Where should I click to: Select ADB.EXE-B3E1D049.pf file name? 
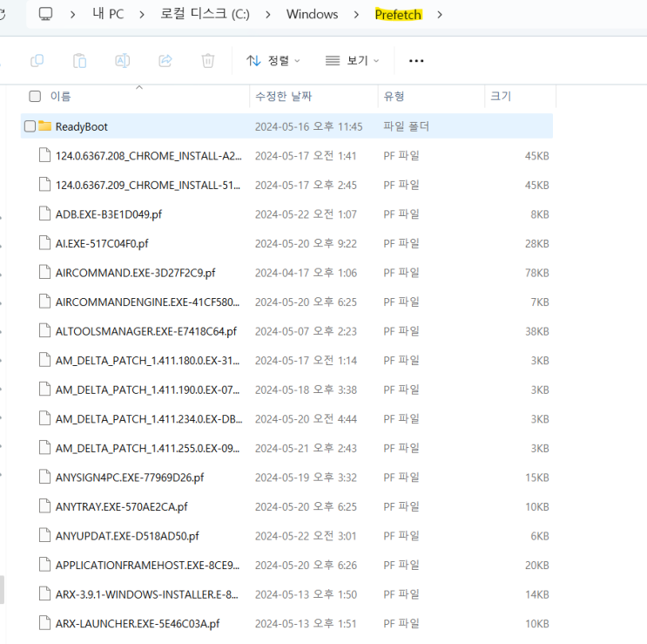(109, 214)
